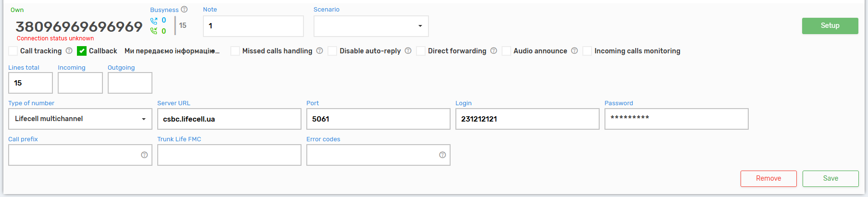
Task: Click help icon inside Error codes field
Action: pyautogui.click(x=442, y=155)
